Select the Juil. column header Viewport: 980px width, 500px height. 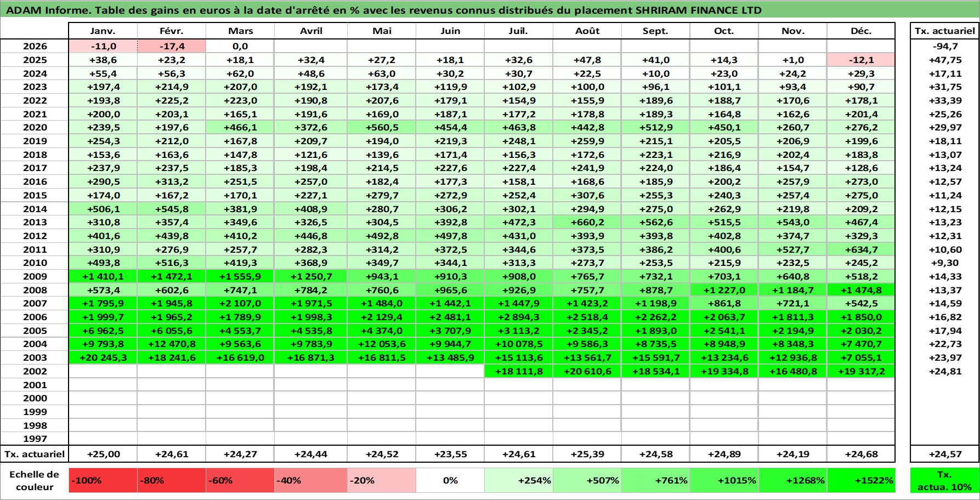click(x=519, y=31)
